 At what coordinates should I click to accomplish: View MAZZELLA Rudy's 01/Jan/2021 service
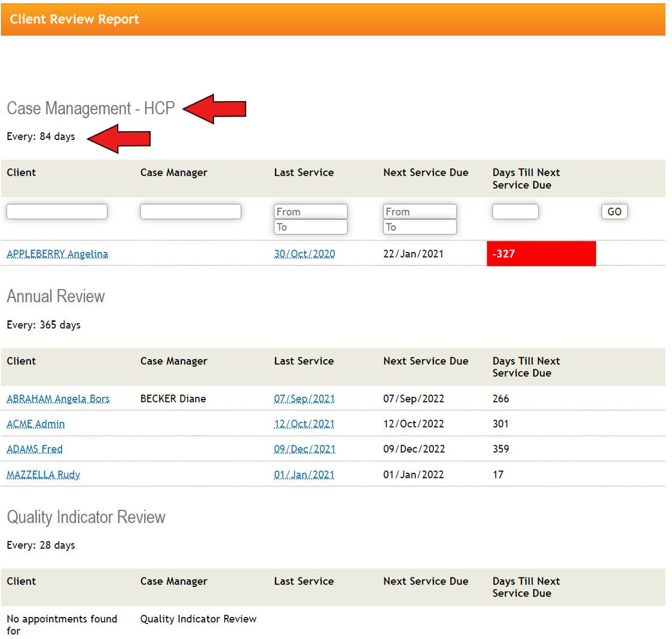(x=305, y=474)
